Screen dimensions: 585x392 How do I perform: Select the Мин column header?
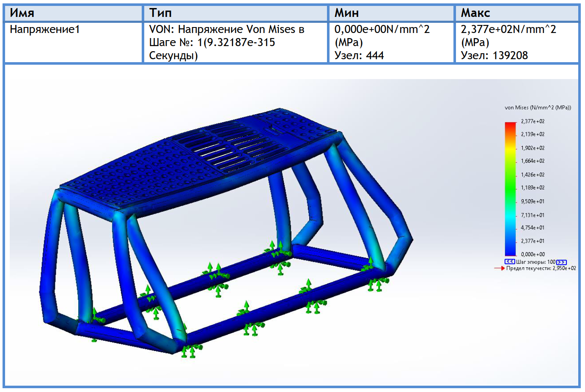pyautogui.click(x=392, y=13)
